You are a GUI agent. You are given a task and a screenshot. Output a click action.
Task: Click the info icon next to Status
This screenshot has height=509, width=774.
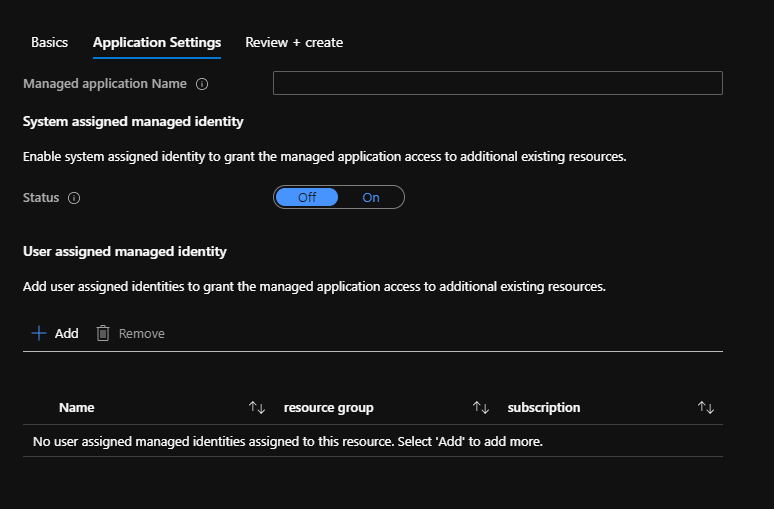74,198
